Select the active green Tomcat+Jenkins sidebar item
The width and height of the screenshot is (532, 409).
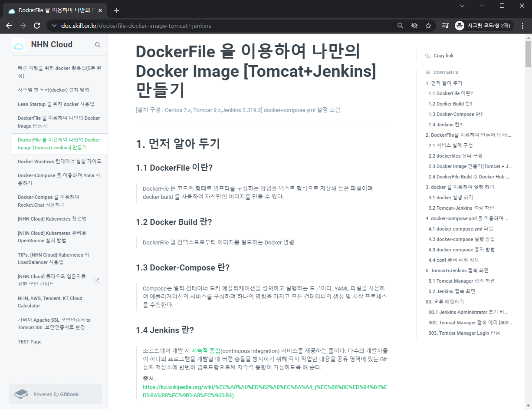pos(60,144)
